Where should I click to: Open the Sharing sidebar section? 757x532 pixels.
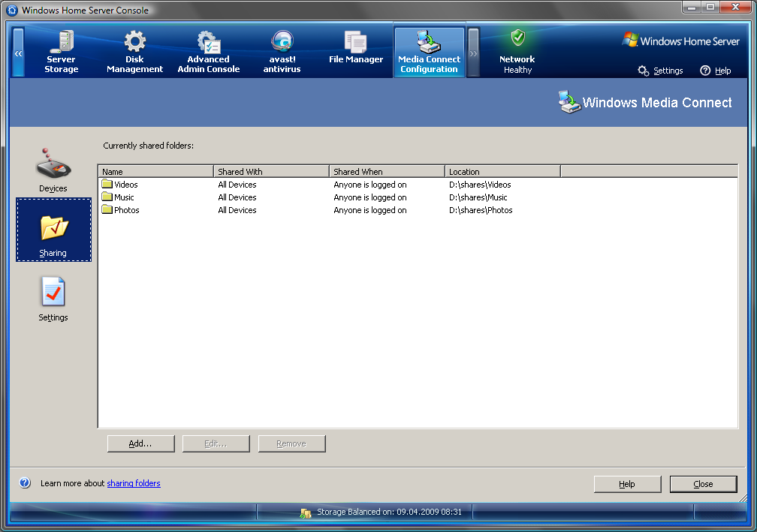pyautogui.click(x=53, y=230)
